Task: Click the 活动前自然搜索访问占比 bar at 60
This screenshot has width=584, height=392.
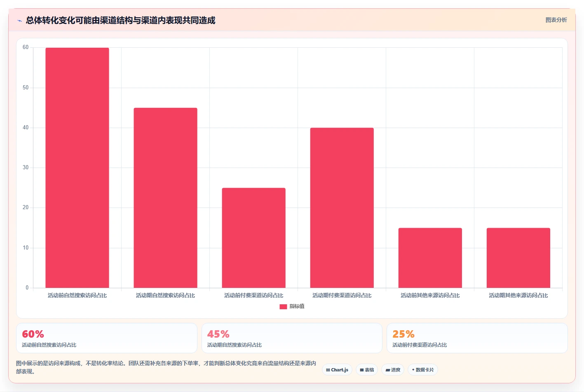Action: pos(77,168)
